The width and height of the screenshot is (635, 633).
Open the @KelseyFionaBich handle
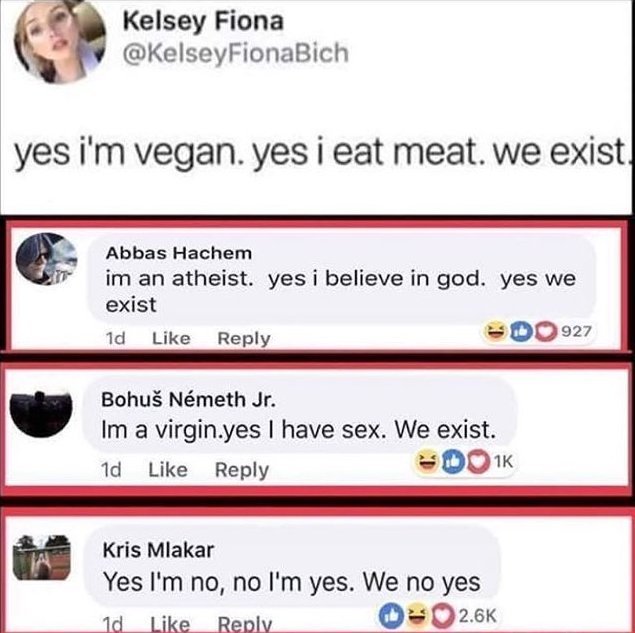pyautogui.click(x=234, y=53)
